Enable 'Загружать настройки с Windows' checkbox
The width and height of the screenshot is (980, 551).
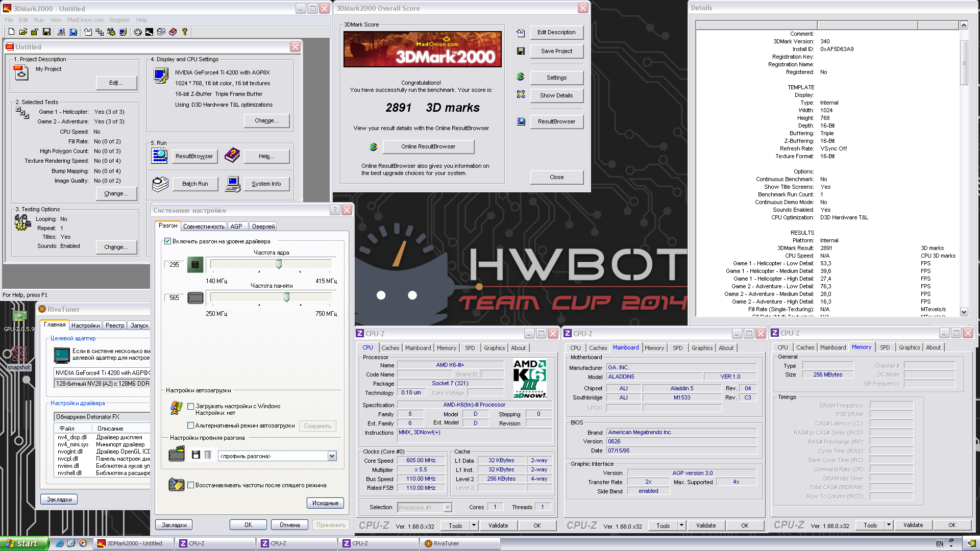(x=190, y=406)
